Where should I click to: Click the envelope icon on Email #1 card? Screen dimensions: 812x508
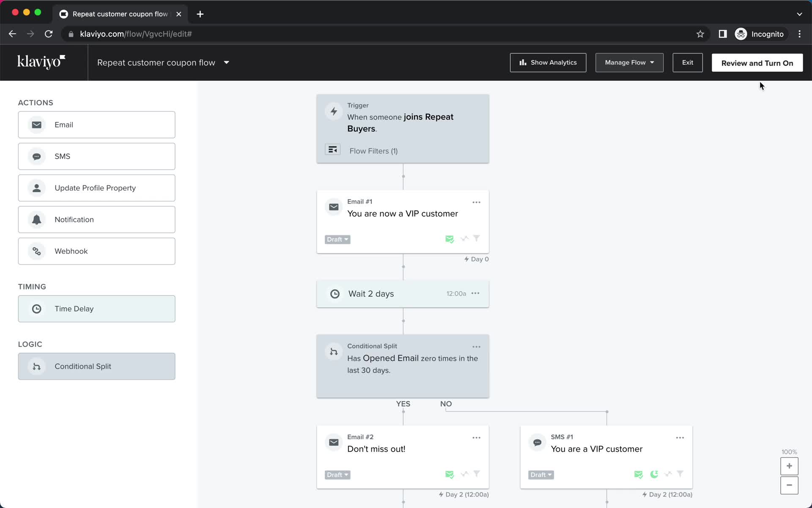pos(334,207)
